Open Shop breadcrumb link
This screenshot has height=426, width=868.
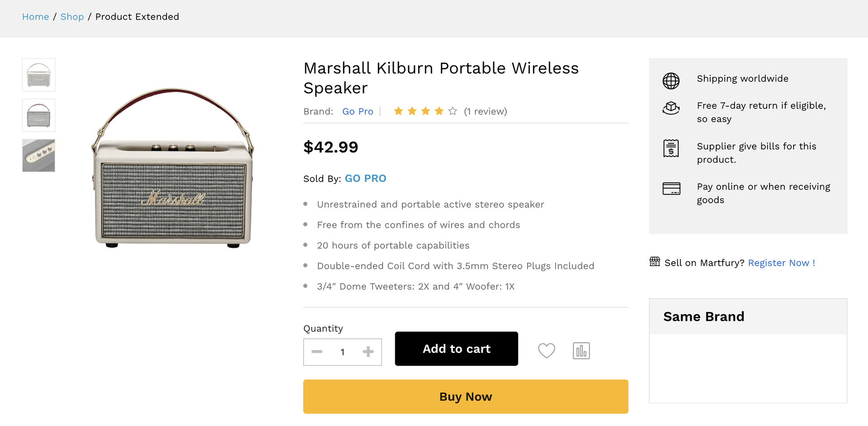coord(72,17)
